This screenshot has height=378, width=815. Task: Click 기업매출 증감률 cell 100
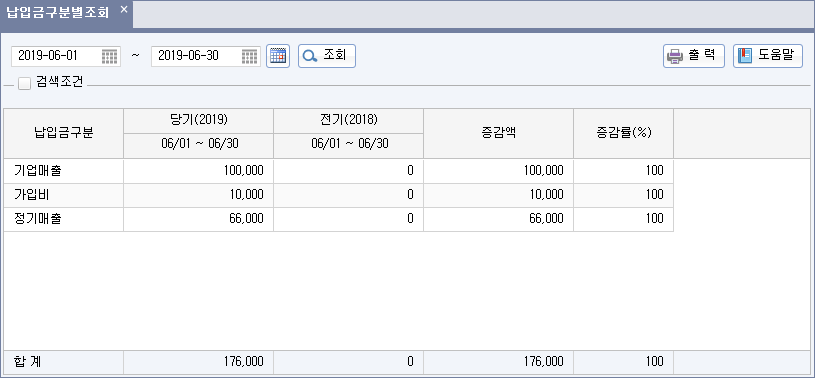click(624, 171)
